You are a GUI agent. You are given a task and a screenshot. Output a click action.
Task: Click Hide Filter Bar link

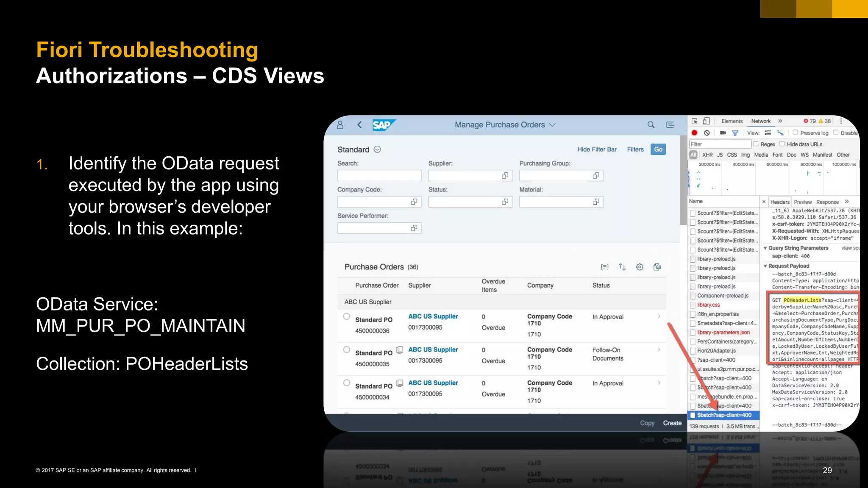597,150
